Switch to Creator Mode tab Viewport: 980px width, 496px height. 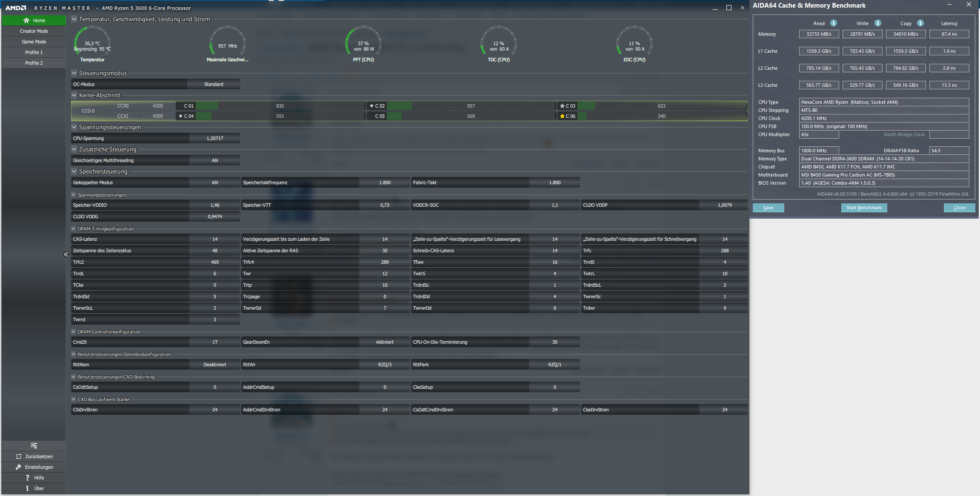tap(34, 31)
